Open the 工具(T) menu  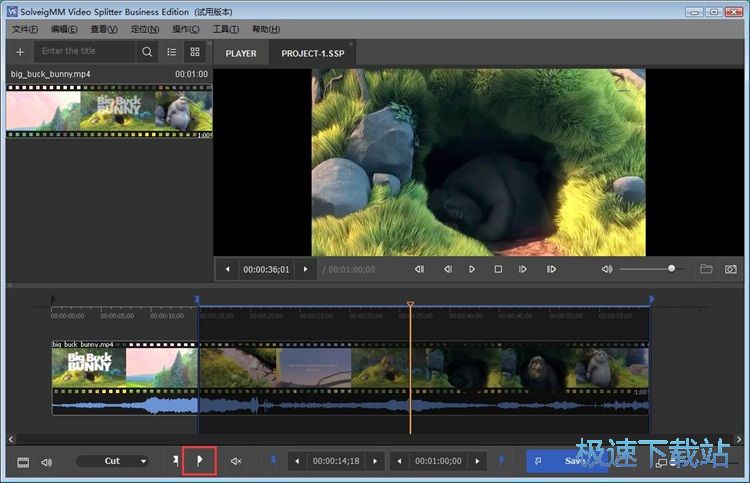[227, 29]
